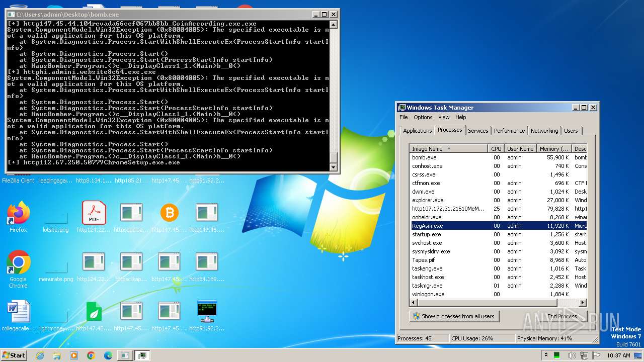Open Task Manager File menu
The image size is (644, 362).
coord(404,117)
